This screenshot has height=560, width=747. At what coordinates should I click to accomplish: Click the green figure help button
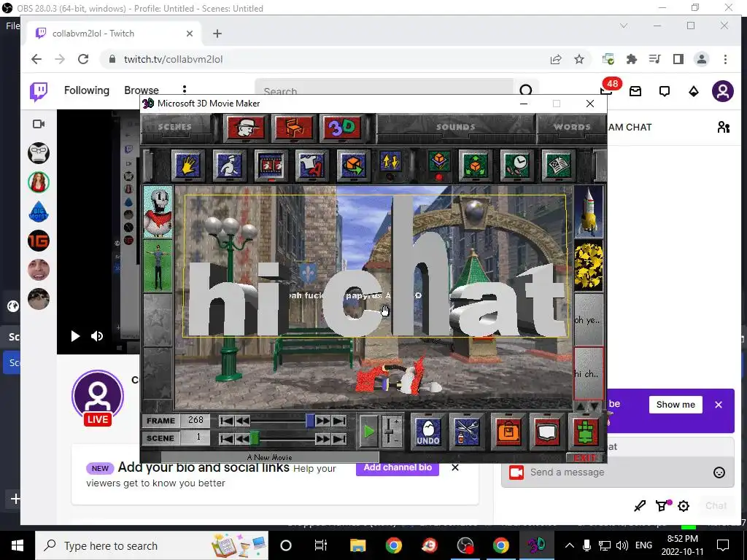pyautogui.click(x=586, y=432)
